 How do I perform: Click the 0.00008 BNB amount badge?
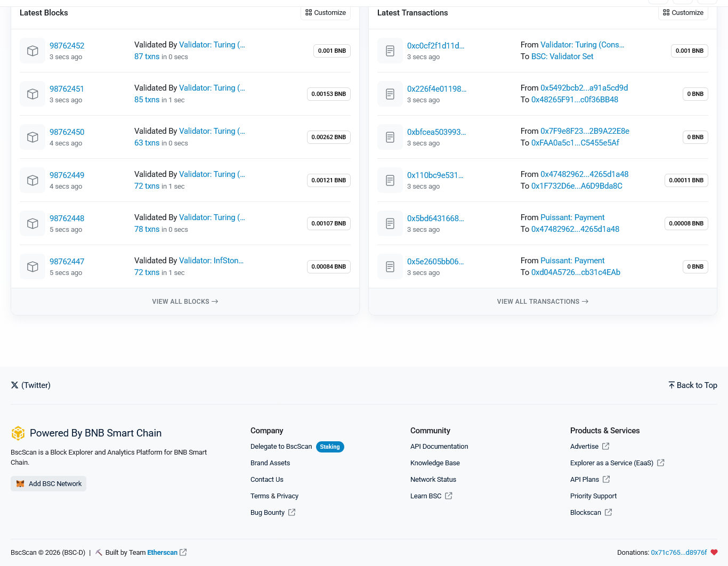click(x=686, y=223)
